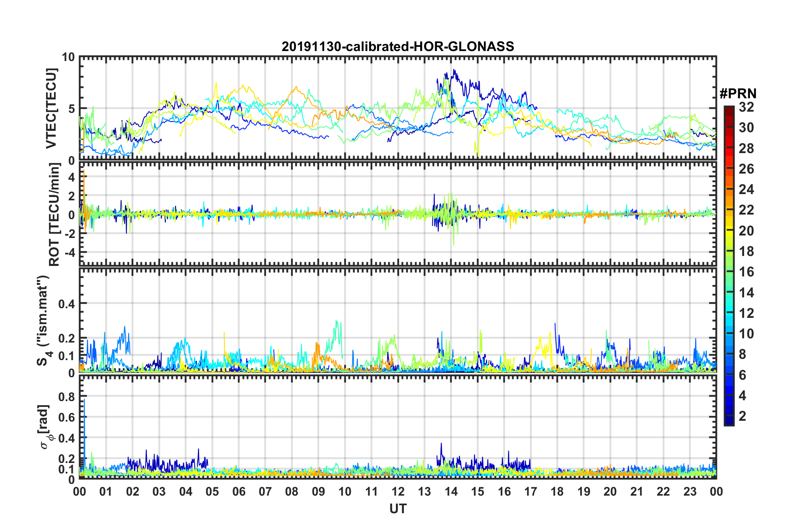The height and width of the screenshot is (532, 796).
Task: Click the colorbar tick label 2
Action: point(742,416)
